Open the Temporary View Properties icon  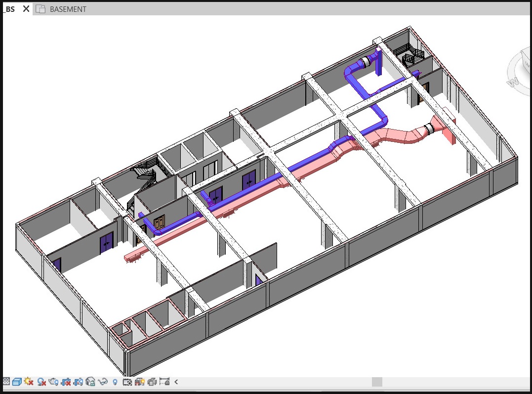127,382
